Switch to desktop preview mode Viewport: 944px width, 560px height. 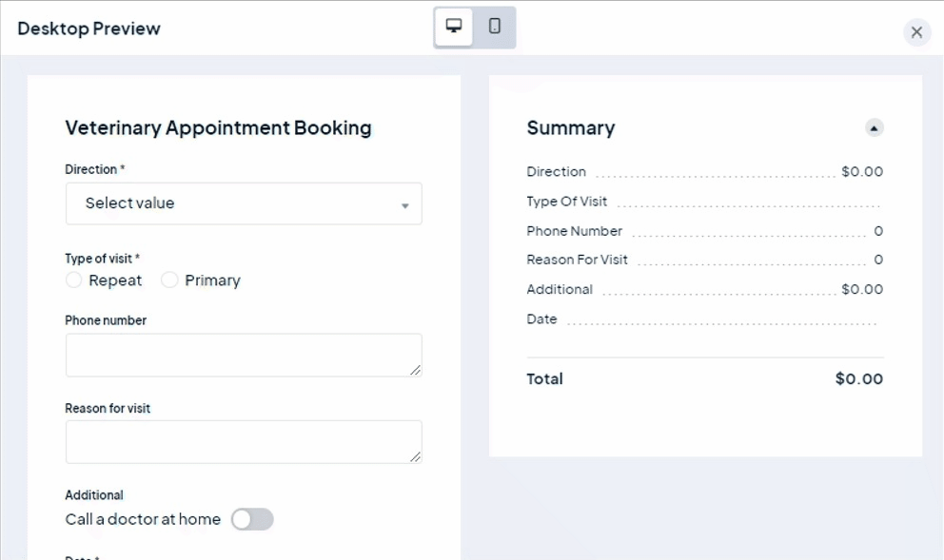pos(454,27)
